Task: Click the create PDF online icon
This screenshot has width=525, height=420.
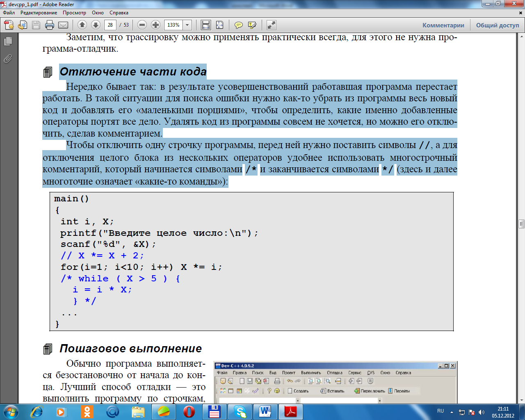Action: click(x=9, y=25)
